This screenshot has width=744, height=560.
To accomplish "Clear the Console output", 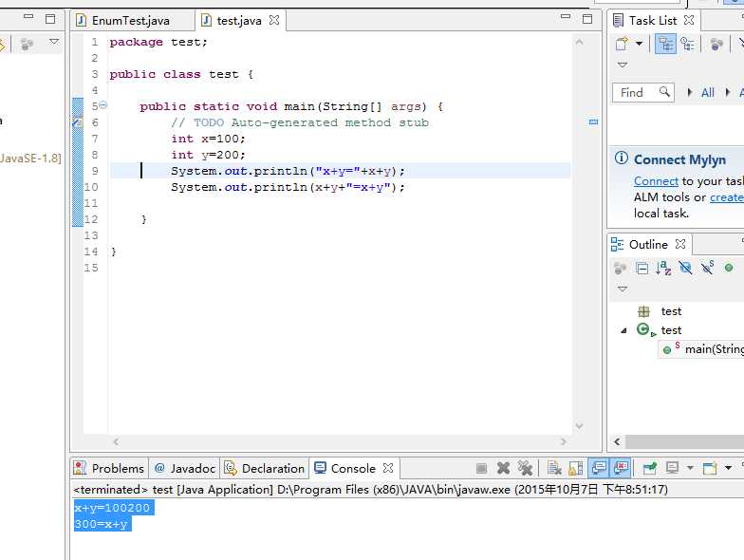I will (554, 469).
